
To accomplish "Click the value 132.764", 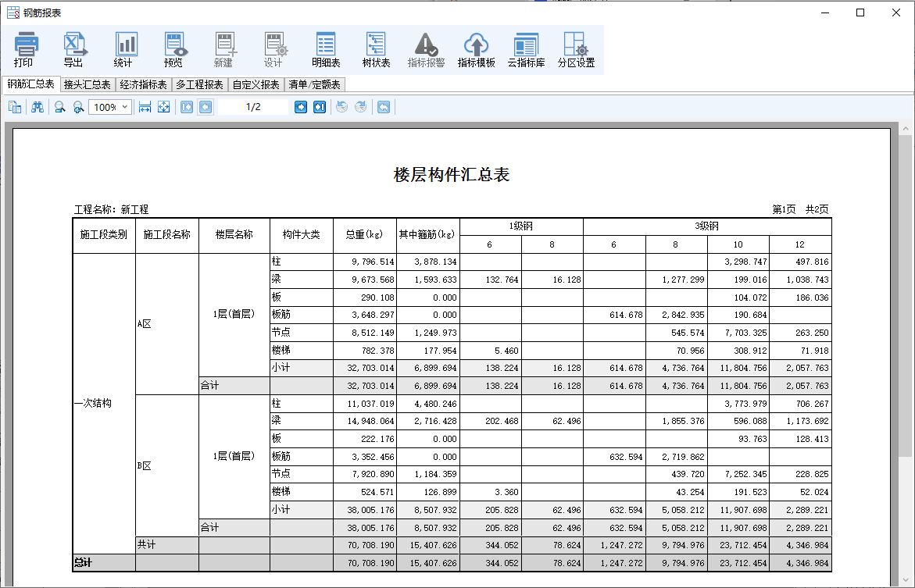I will [502, 280].
